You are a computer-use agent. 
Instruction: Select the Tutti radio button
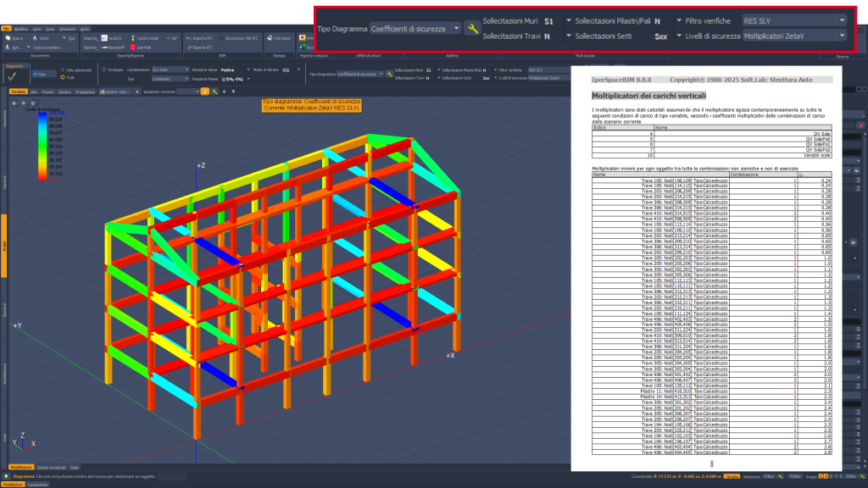point(63,77)
